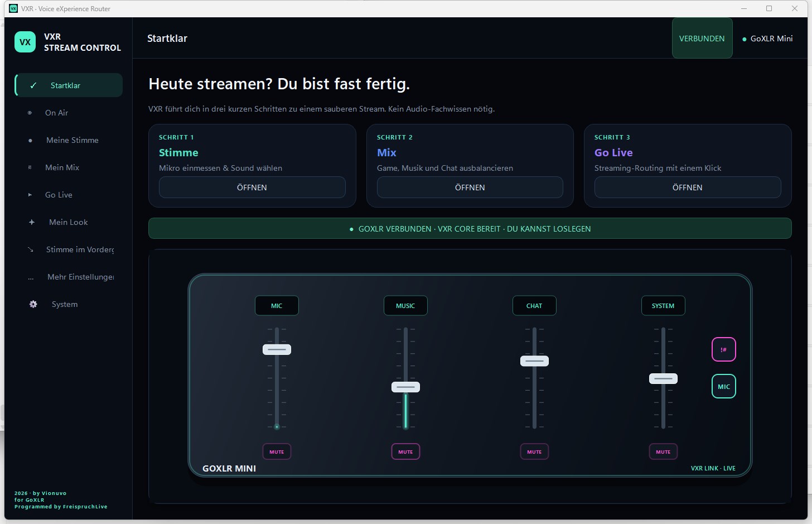This screenshot has width=812, height=524.
Task: Minimize the VXR window
Action: pyautogui.click(x=744, y=8)
